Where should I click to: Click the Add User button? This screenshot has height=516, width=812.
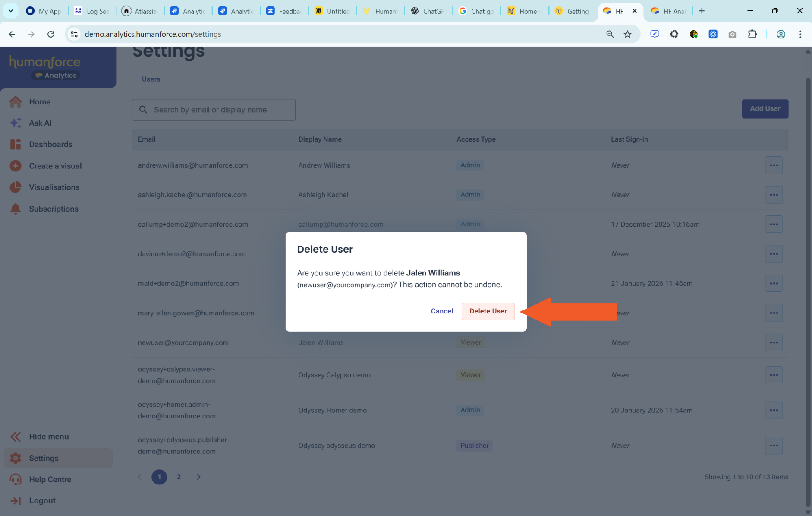point(765,109)
